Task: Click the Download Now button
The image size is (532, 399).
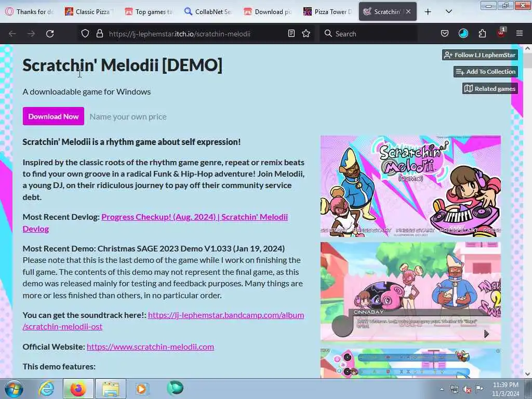Action: (54, 116)
